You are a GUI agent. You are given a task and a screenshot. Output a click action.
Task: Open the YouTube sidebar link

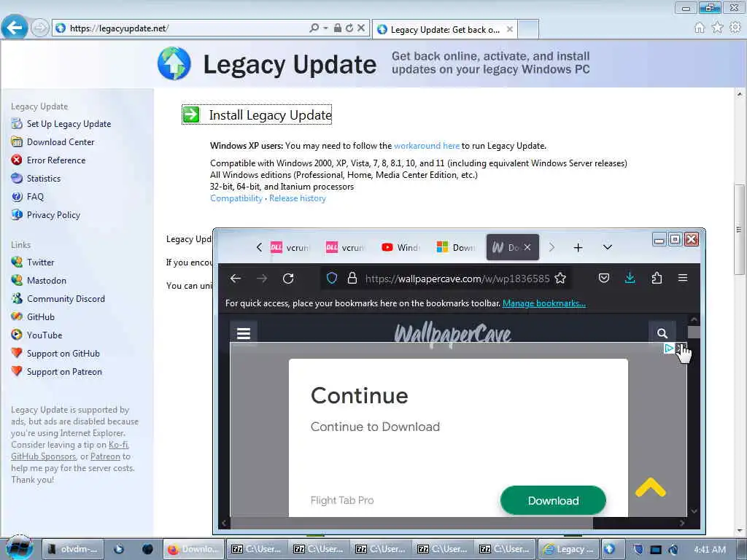click(44, 335)
